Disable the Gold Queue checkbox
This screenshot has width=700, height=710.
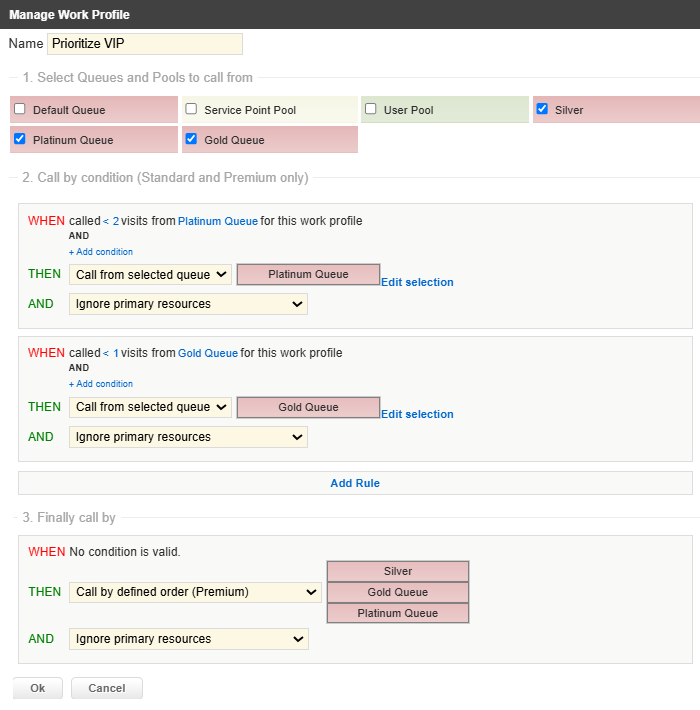click(x=191, y=139)
